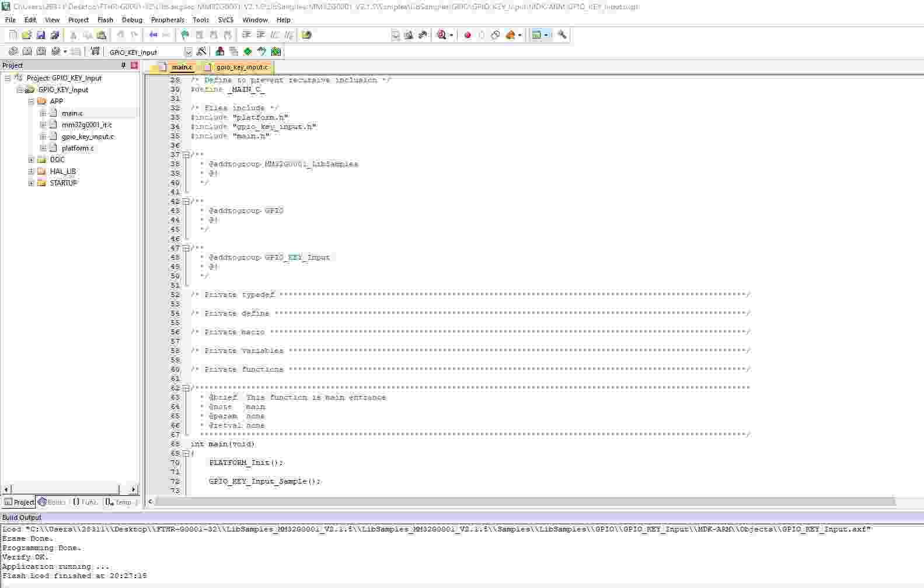Select platform.c in project tree
924x588 pixels.
78,148
